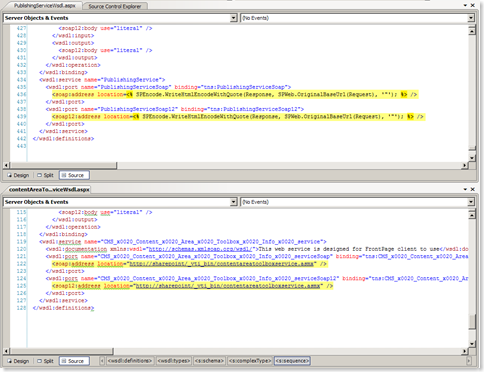The image size is (484, 372).
Task: Switch to PublishingServiceWsdl.aspx tab
Action: [x=44, y=6]
